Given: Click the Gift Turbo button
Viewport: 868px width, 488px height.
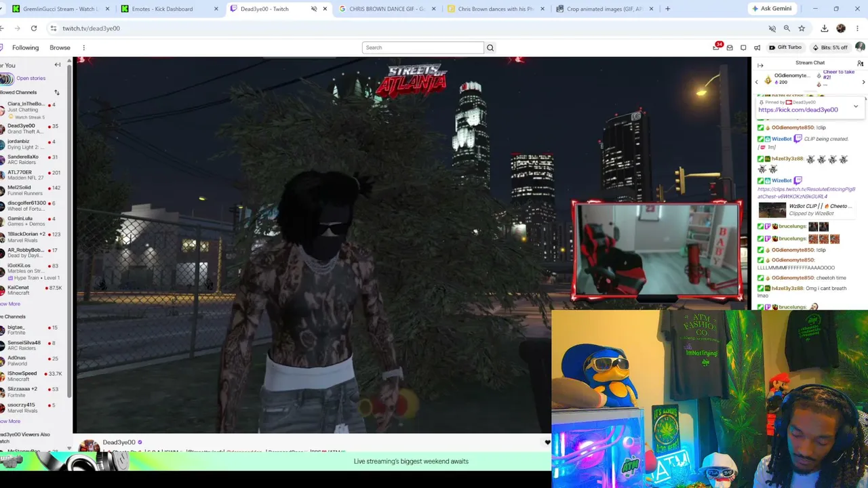Looking at the screenshot, I should coord(785,47).
